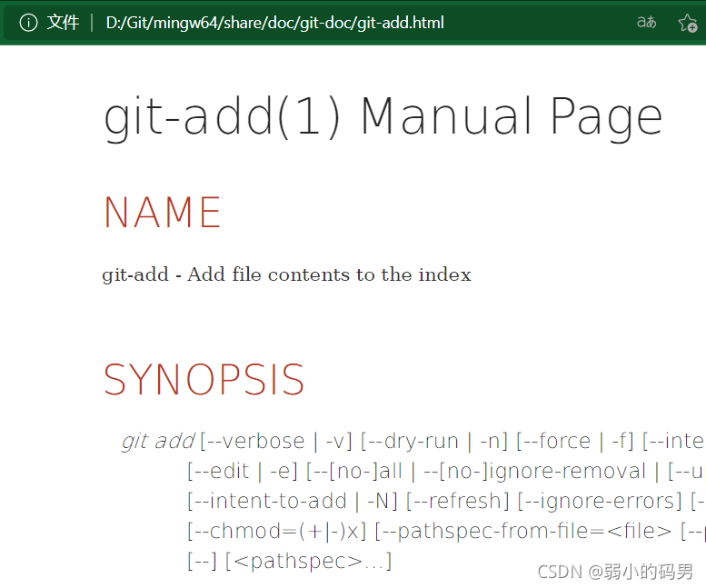This screenshot has width=706, height=588.
Task: Click the address bar URL git-add.html
Action: point(274,23)
